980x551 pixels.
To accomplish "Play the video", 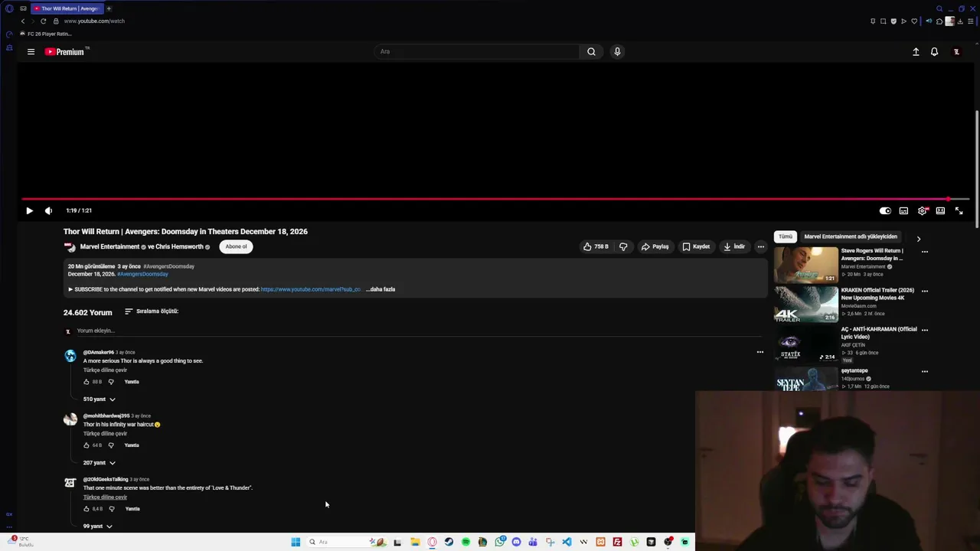I will pos(29,210).
